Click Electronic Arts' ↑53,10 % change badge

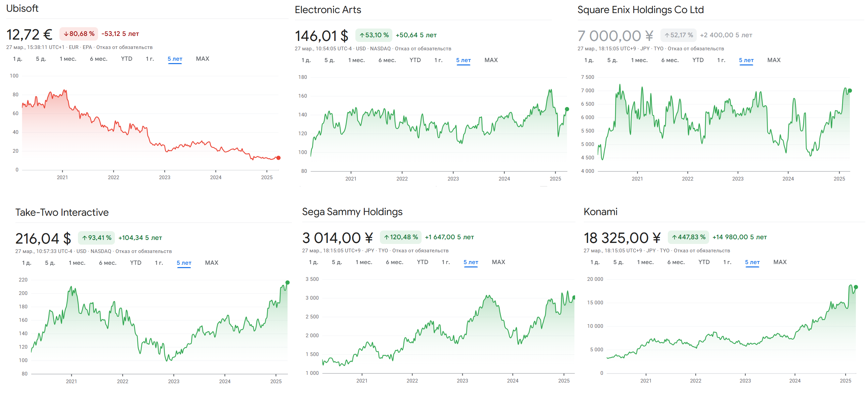(374, 35)
